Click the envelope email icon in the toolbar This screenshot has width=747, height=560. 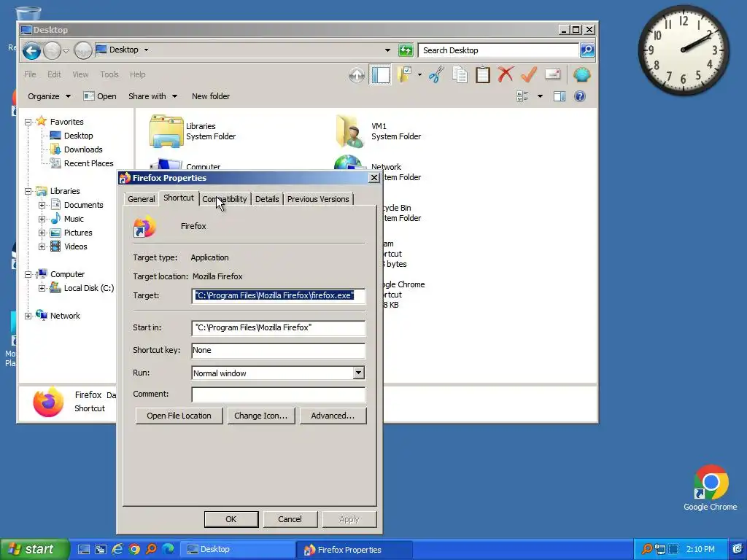[552, 74]
